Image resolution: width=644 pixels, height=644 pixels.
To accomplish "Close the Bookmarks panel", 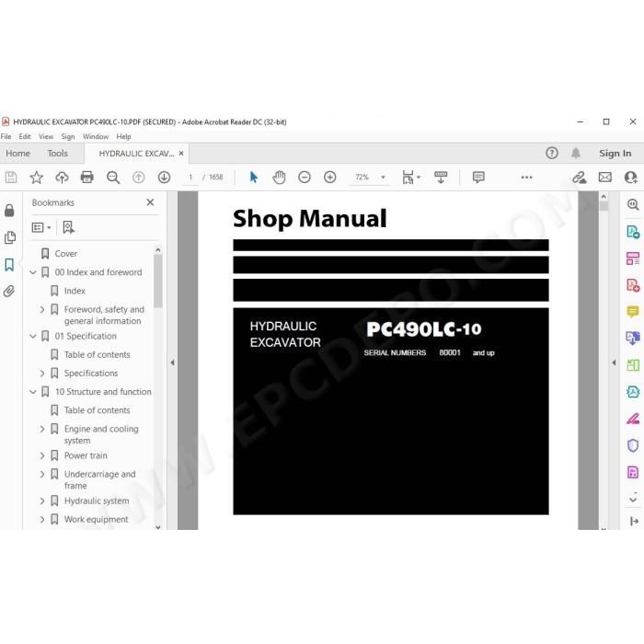I will (150, 202).
